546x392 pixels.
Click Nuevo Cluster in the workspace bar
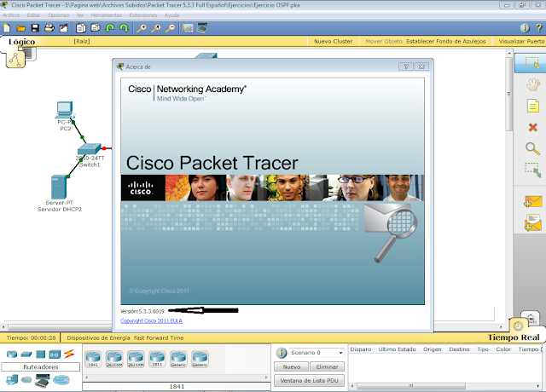pos(334,42)
